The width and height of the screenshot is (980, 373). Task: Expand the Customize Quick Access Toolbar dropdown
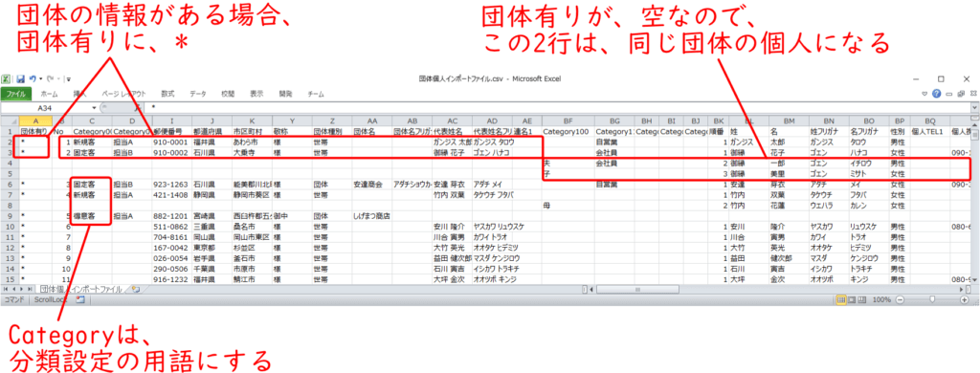point(68,80)
